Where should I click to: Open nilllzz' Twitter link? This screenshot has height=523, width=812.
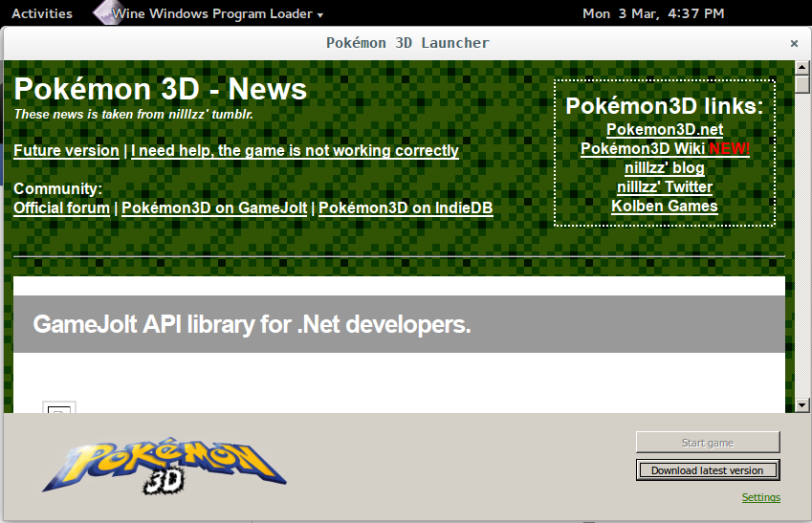(x=665, y=187)
